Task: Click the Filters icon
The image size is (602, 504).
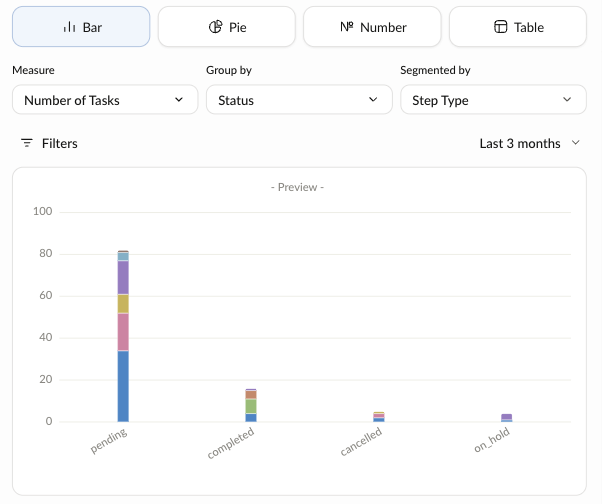Action: click(x=26, y=143)
